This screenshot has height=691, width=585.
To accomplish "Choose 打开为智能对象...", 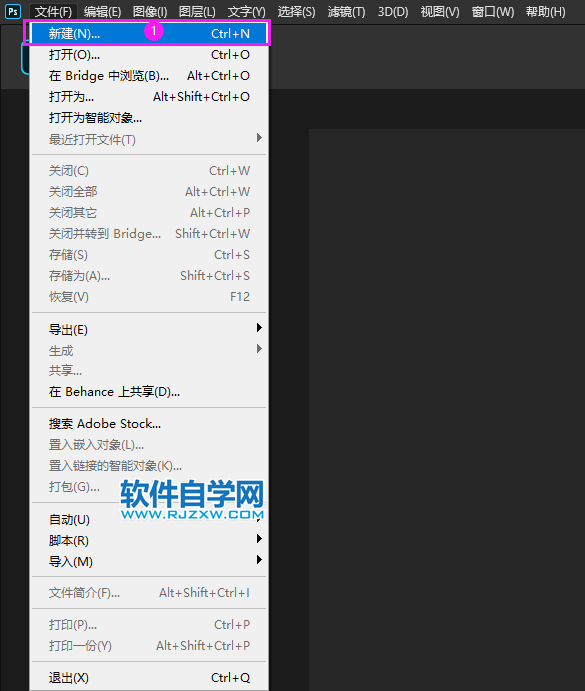I will 149,118.
